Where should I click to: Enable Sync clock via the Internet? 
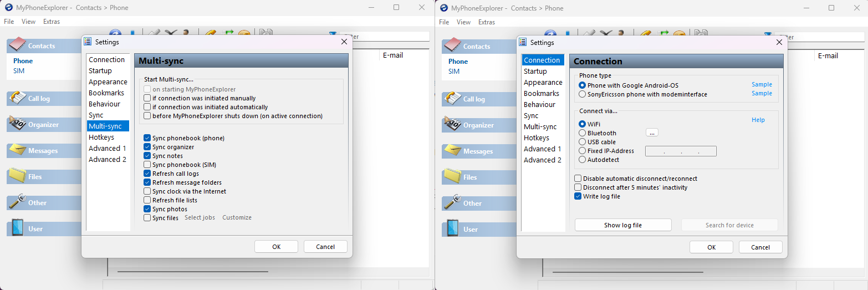147,191
